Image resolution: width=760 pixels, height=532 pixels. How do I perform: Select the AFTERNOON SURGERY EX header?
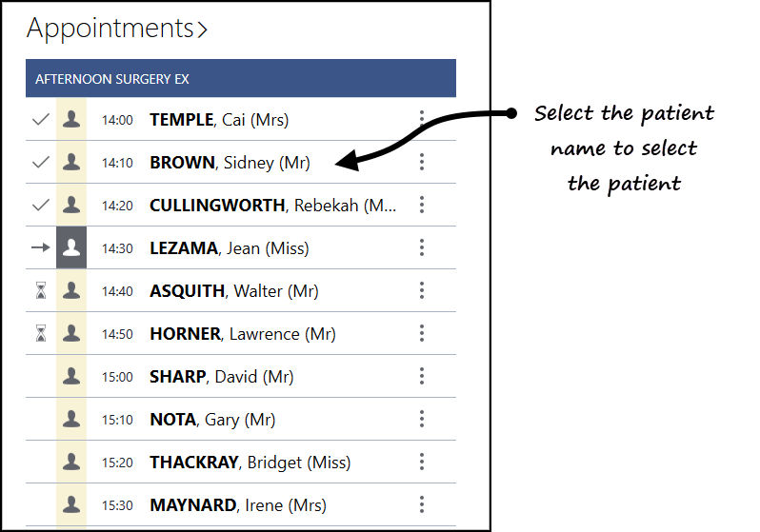point(240,79)
